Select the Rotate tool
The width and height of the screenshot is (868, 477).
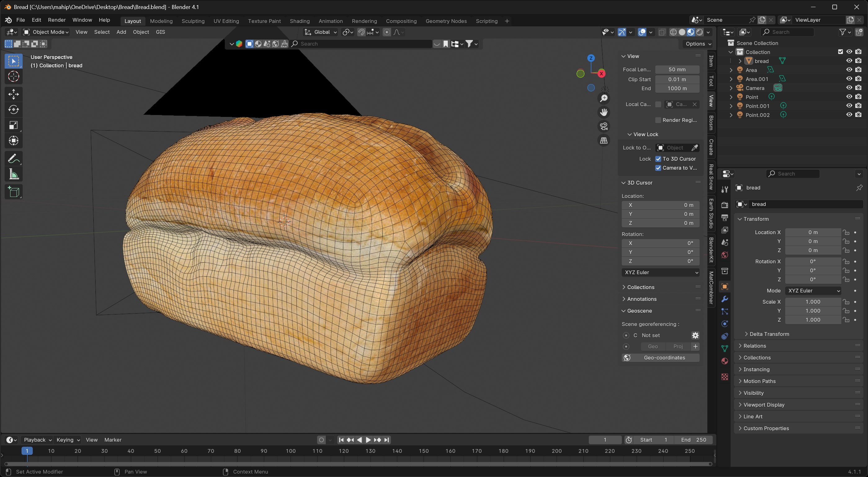point(13,109)
